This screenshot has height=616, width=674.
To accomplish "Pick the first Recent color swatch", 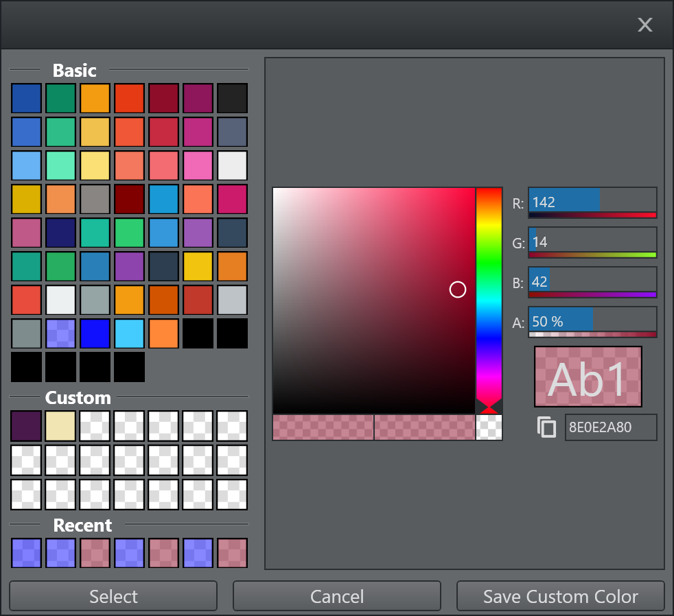I will click(26, 553).
